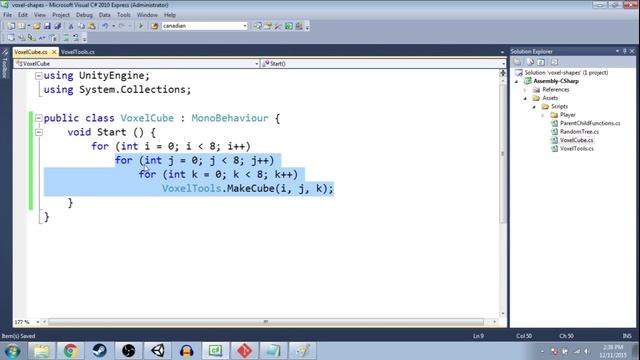The width and height of the screenshot is (640, 360).
Task: Expand the References node
Action: tap(526, 90)
